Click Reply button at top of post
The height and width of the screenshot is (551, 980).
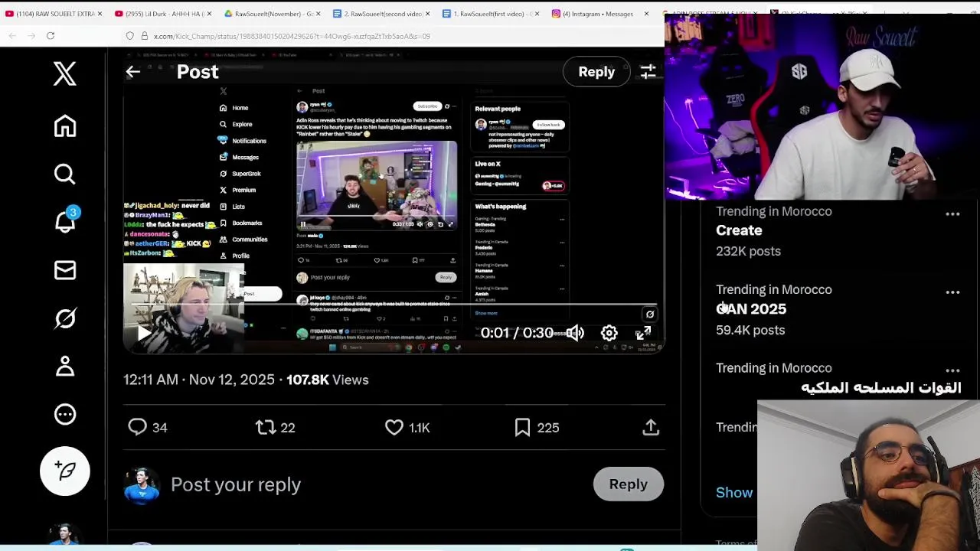pos(596,72)
